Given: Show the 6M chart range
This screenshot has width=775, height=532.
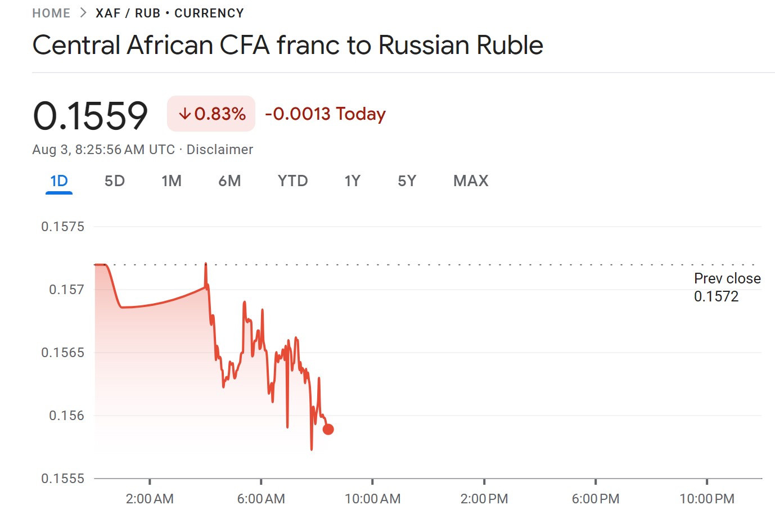Looking at the screenshot, I should (x=229, y=181).
